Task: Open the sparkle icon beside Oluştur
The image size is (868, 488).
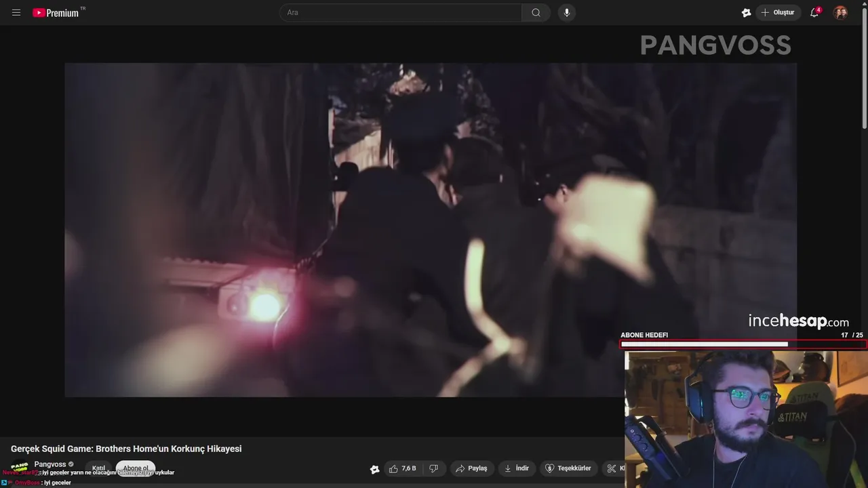Action: tap(746, 12)
